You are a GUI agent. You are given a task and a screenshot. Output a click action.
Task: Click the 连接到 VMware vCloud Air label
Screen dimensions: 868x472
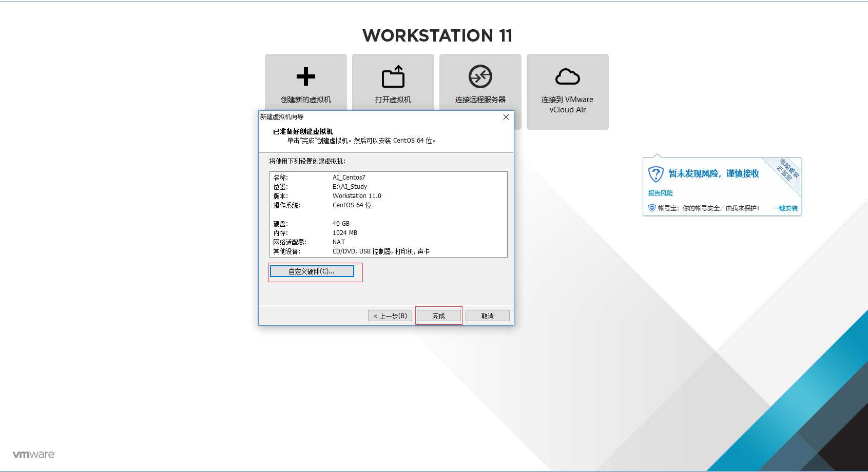coord(568,105)
